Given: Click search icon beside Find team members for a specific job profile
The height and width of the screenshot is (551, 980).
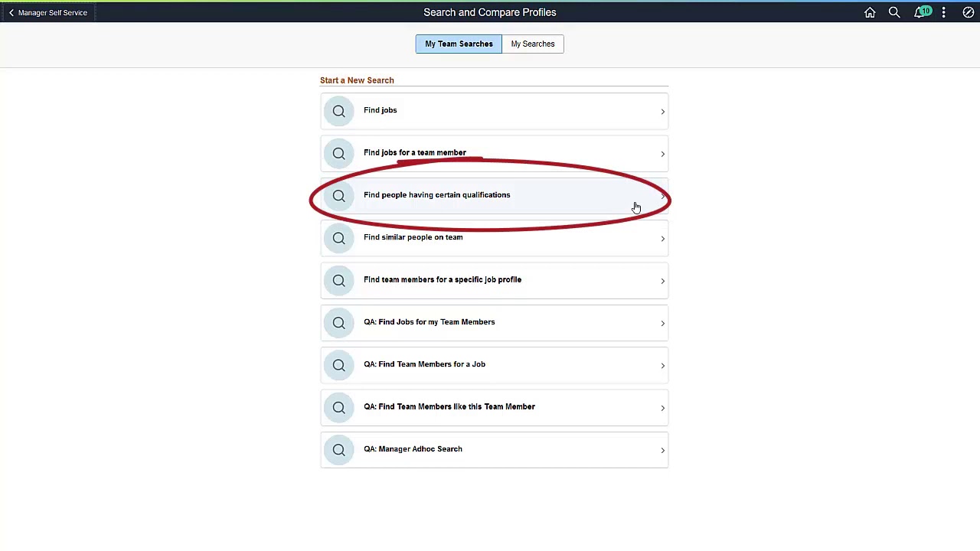Looking at the screenshot, I should click(x=338, y=280).
